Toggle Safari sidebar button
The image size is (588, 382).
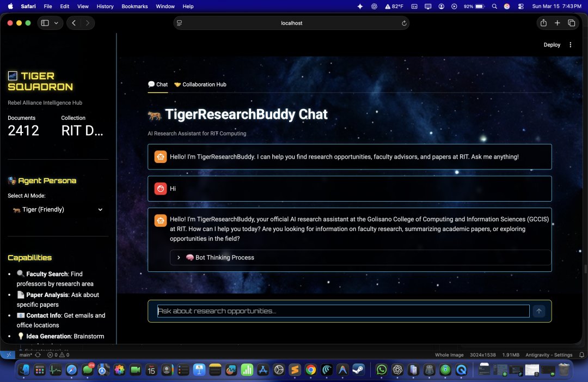click(45, 23)
